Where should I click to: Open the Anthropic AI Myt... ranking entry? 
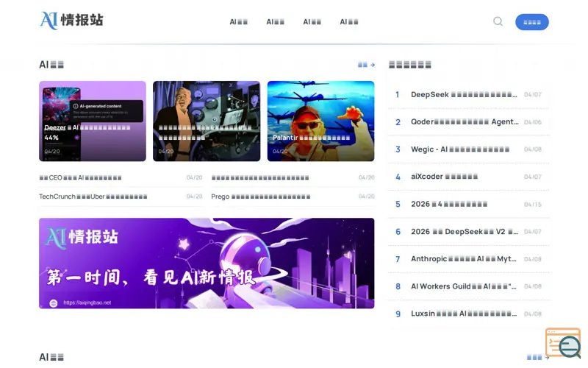pos(469,259)
